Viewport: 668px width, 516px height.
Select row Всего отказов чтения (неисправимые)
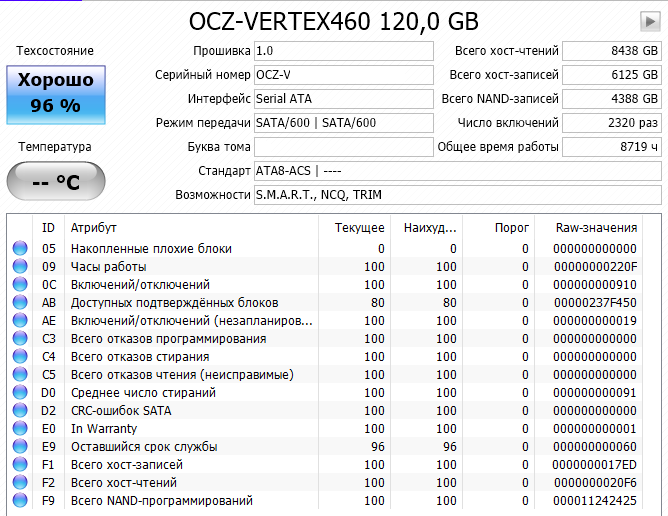point(327,374)
